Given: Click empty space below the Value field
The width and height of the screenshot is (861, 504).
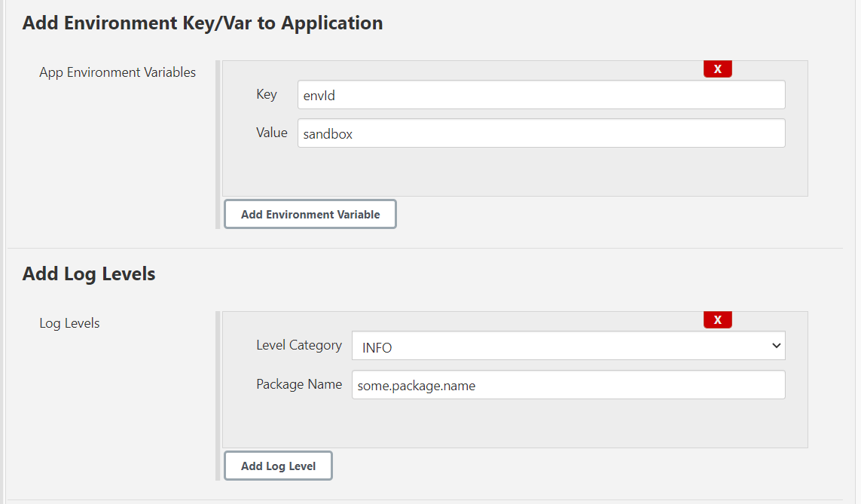Looking at the screenshot, I should pyautogui.click(x=514, y=172).
